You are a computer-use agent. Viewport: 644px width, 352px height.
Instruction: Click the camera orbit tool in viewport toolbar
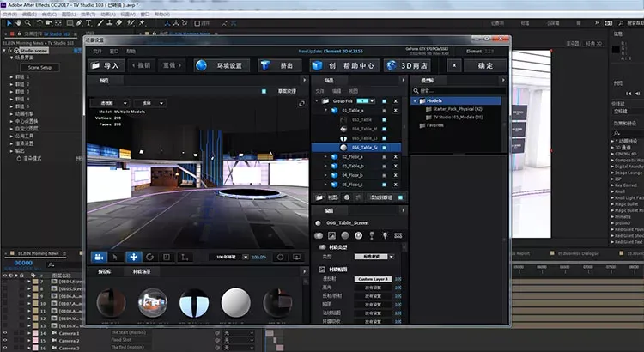[99, 256]
